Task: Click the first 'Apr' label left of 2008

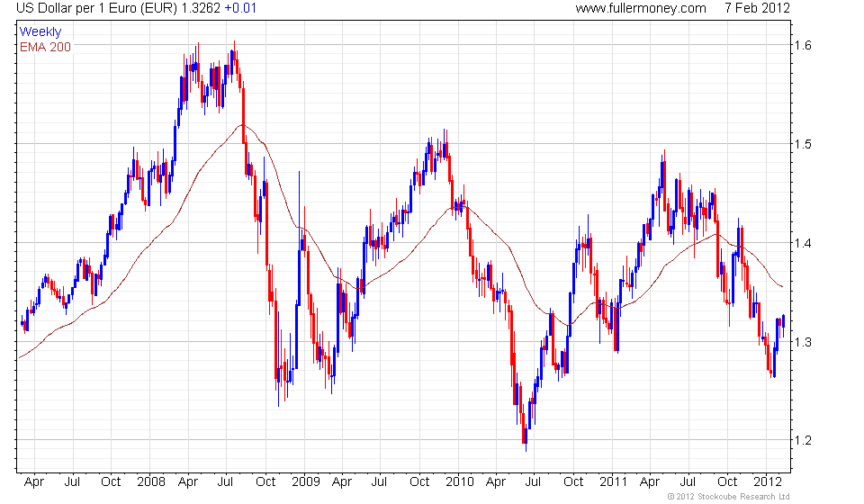Action: tap(34, 482)
